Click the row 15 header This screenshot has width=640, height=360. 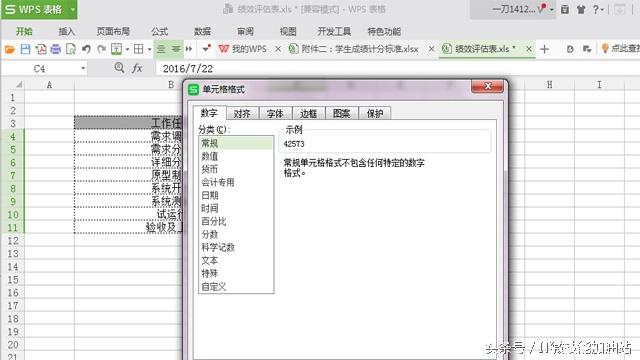13,280
